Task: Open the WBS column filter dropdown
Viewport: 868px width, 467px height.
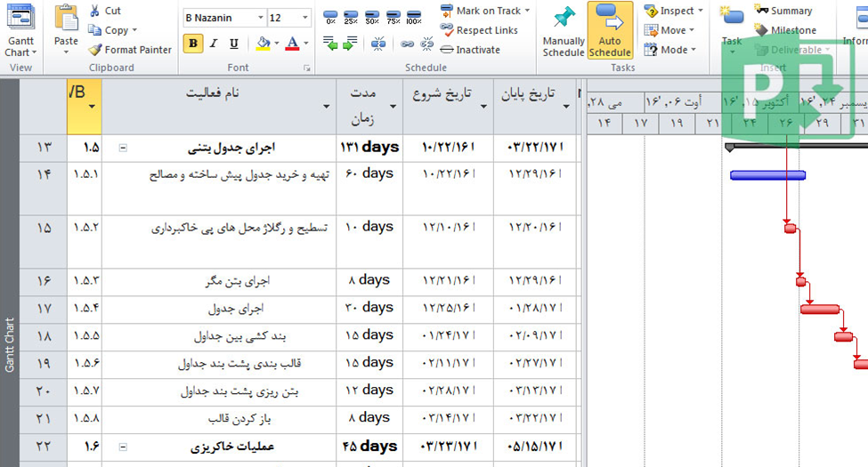Action: coord(92,106)
